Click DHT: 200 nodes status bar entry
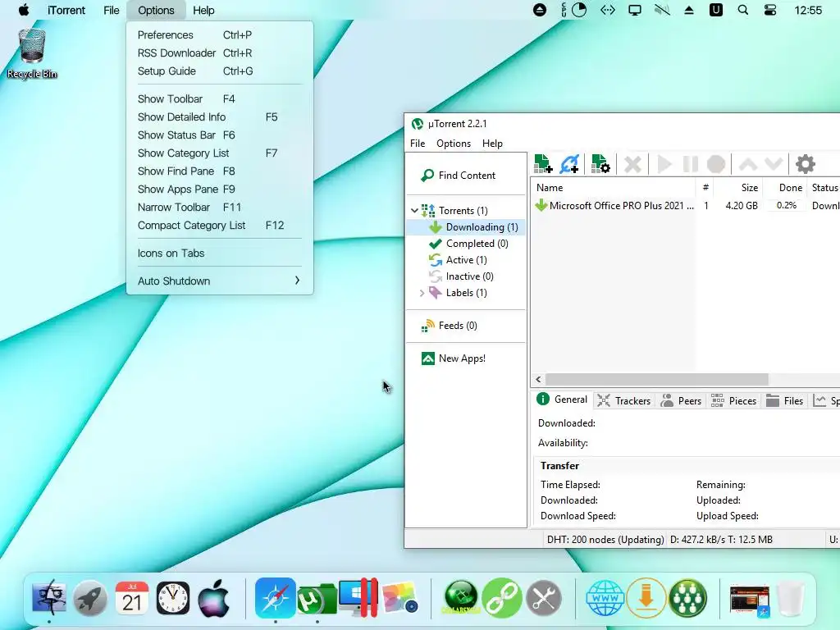This screenshot has width=840, height=630. click(x=605, y=540)
